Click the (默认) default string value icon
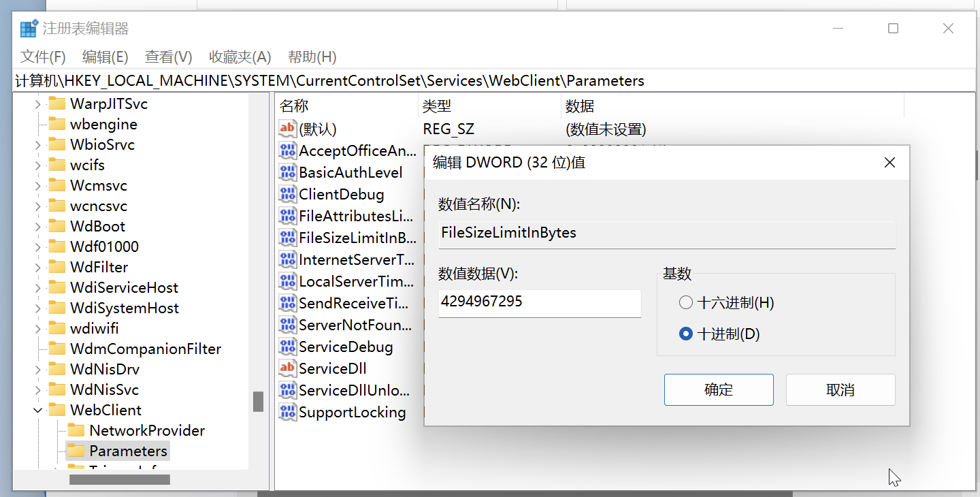Viewport: 980px width, 497px height. pos(287,129)
